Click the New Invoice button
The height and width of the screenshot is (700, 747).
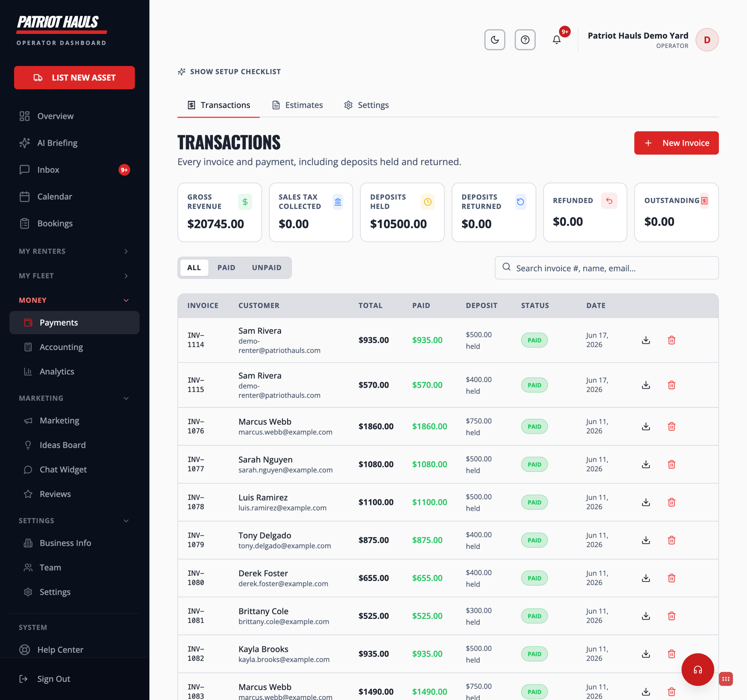(x=676, y=143)
